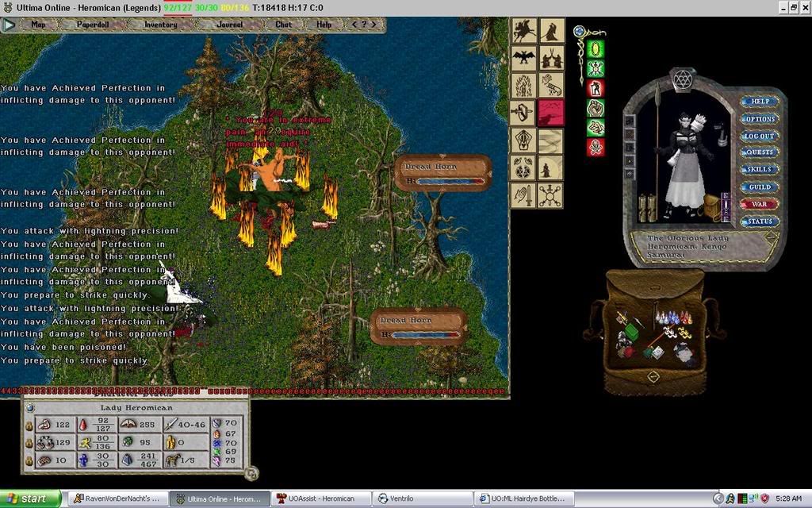This screenshot has height=508, width=812.
Task: Click the followers count 1/5
Action: [x=187, y=460]
